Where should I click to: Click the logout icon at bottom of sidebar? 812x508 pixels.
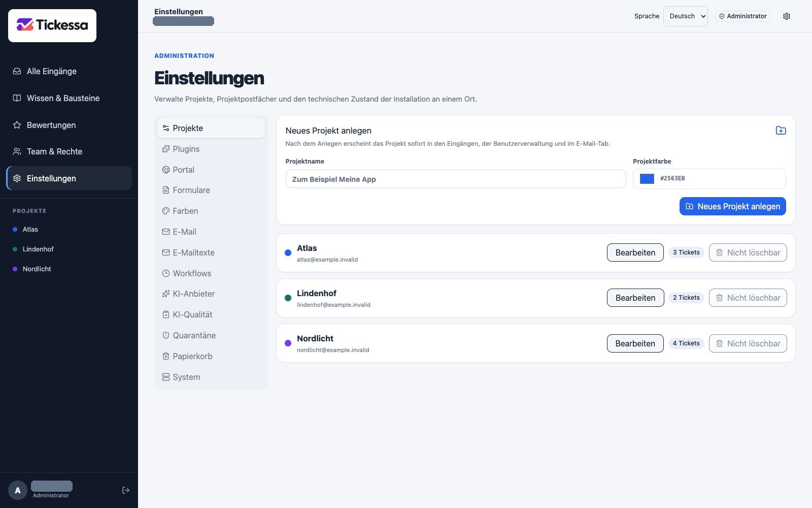pyautogui.click(x=126, y=490)
